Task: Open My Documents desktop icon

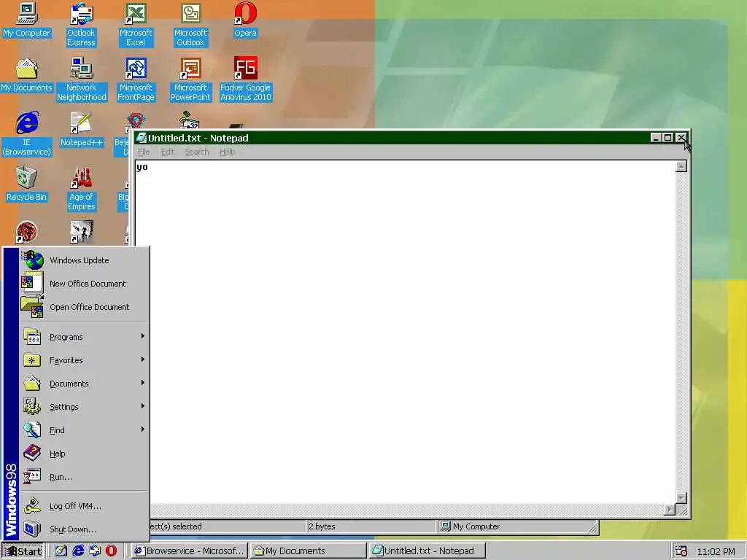Action: [27, 75]
